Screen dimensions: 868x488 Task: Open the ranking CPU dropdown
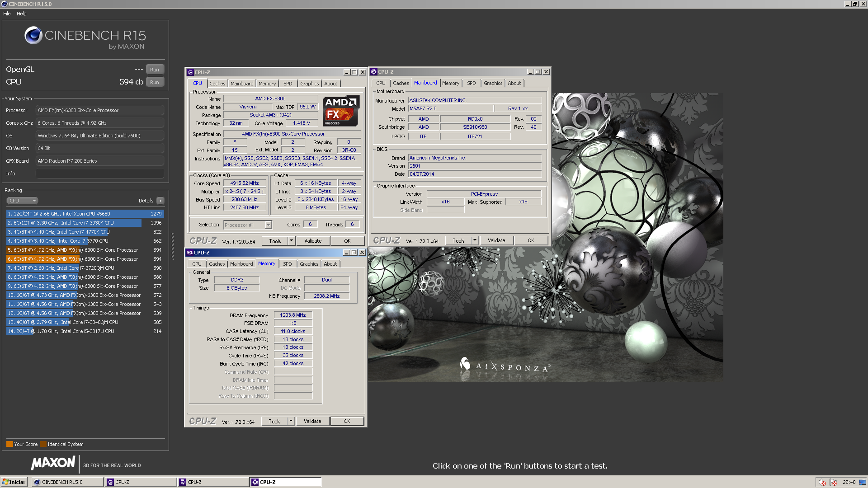pos(22,201)
